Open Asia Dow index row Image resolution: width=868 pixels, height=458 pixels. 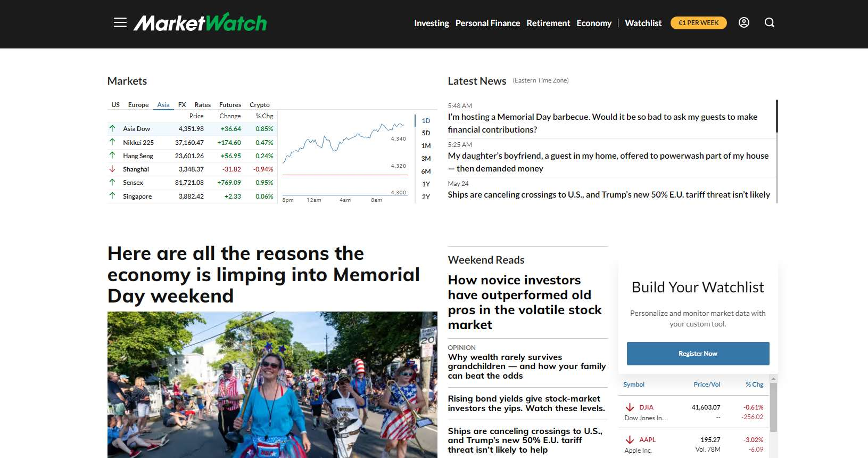point(192,128)
